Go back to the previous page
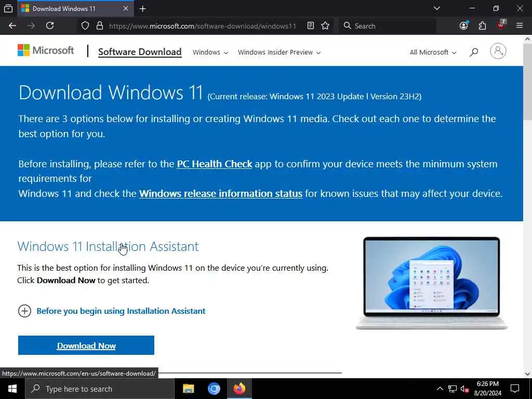532x399 pixels. click(12, 26)
